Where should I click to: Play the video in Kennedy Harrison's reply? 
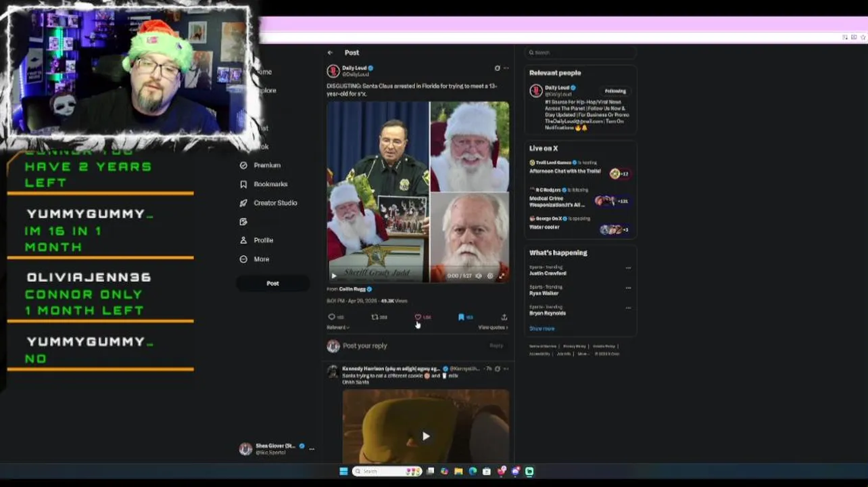pyautogui.click(x=426, y=436)
